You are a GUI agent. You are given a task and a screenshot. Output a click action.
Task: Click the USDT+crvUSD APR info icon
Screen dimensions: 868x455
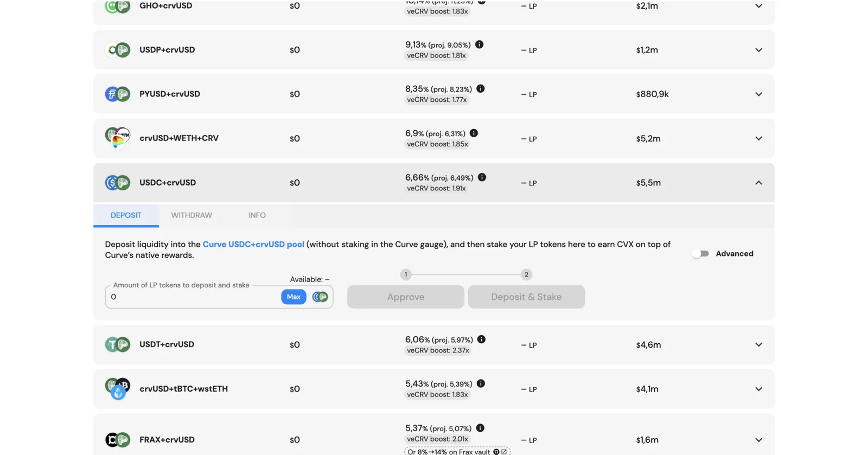481,339
